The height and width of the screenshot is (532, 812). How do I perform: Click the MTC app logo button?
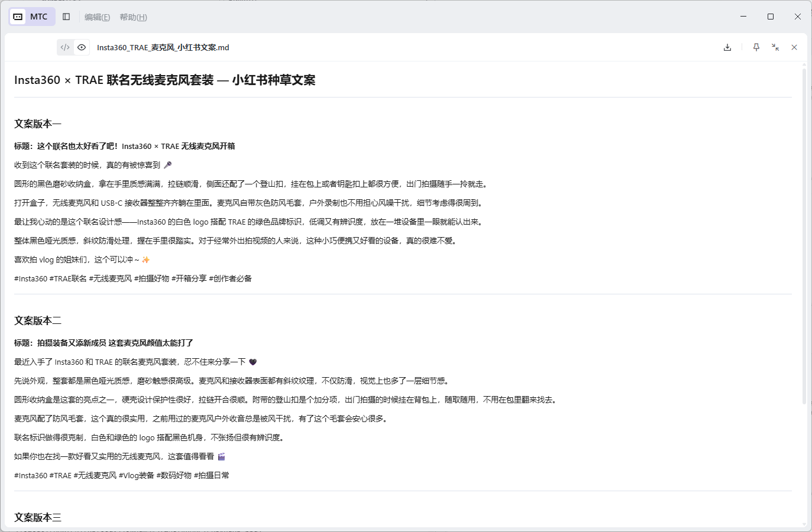(x=32, y=17)
